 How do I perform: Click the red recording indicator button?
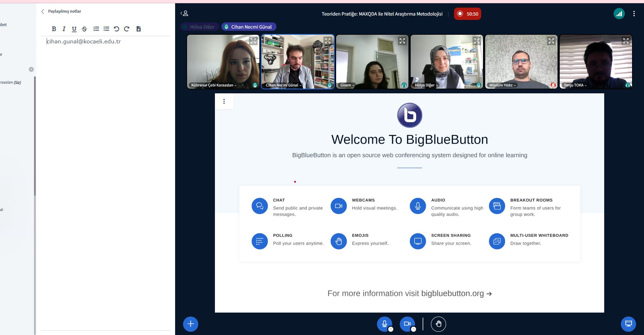pyautogui.click(x=467, y=14)
